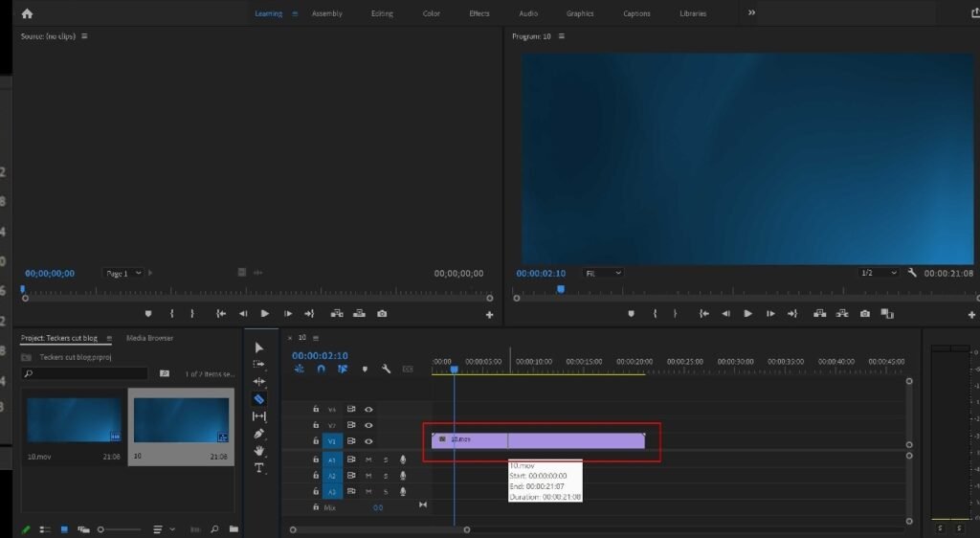Open the 1/2 playback resolution dropdown
The width and height of the screenshot is (980, 538).
(x=879, y=273)
